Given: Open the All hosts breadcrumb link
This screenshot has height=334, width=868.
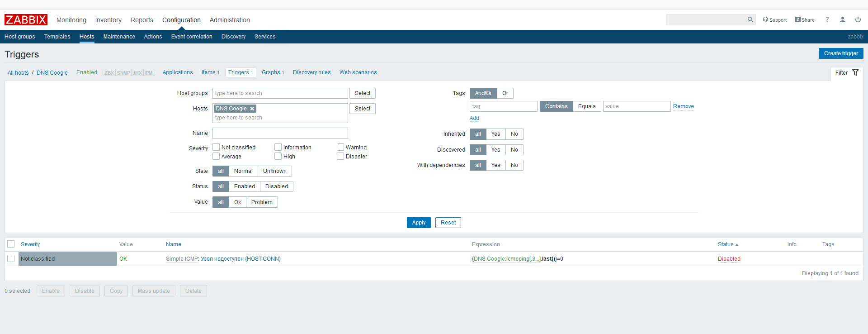Looking at the screenshot, I should click(18, 73).
